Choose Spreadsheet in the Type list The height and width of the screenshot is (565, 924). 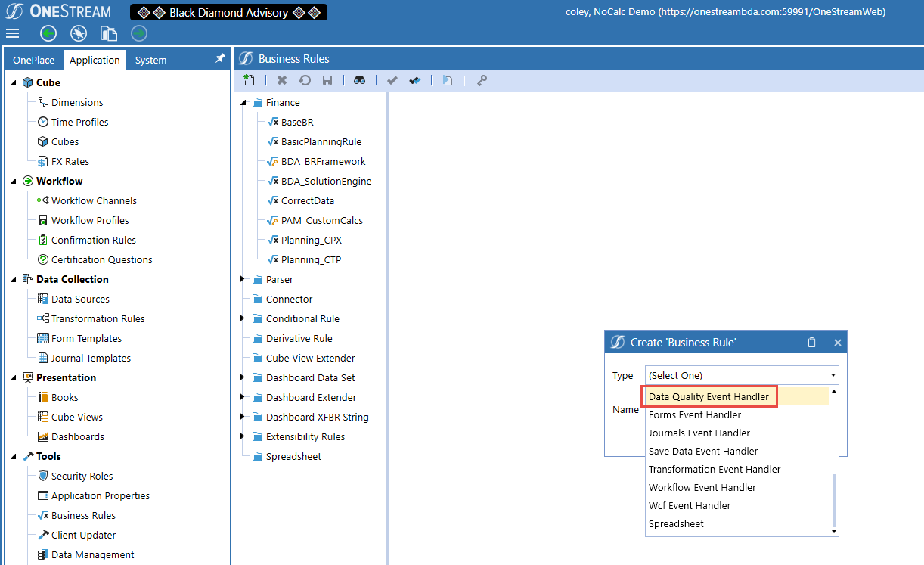coord(737,523)
